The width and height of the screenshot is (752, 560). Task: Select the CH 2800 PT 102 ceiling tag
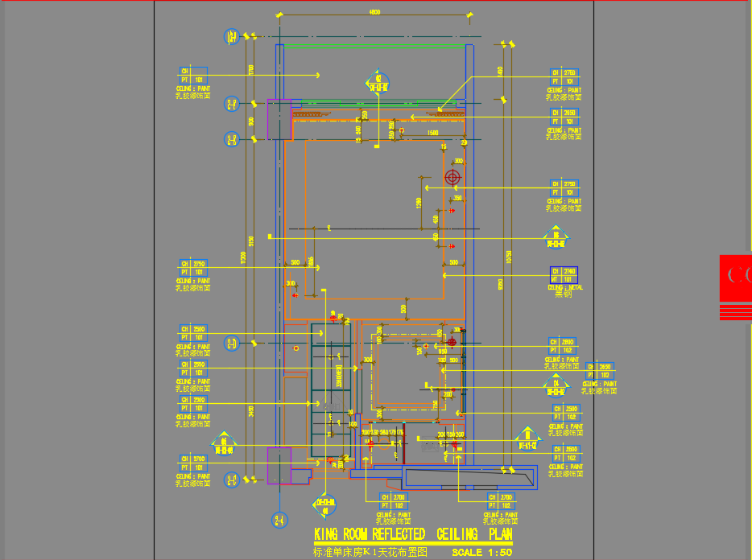point(563,346)
